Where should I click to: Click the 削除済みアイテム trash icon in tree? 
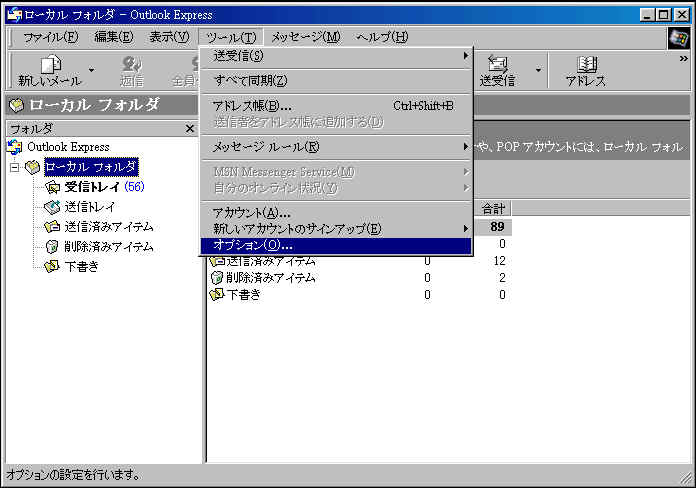click(52, 247)
